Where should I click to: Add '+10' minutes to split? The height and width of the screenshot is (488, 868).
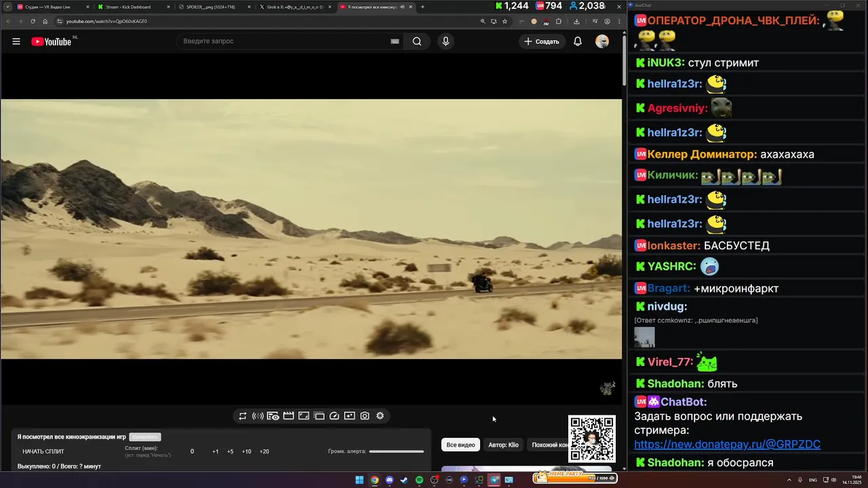[246, 451]
